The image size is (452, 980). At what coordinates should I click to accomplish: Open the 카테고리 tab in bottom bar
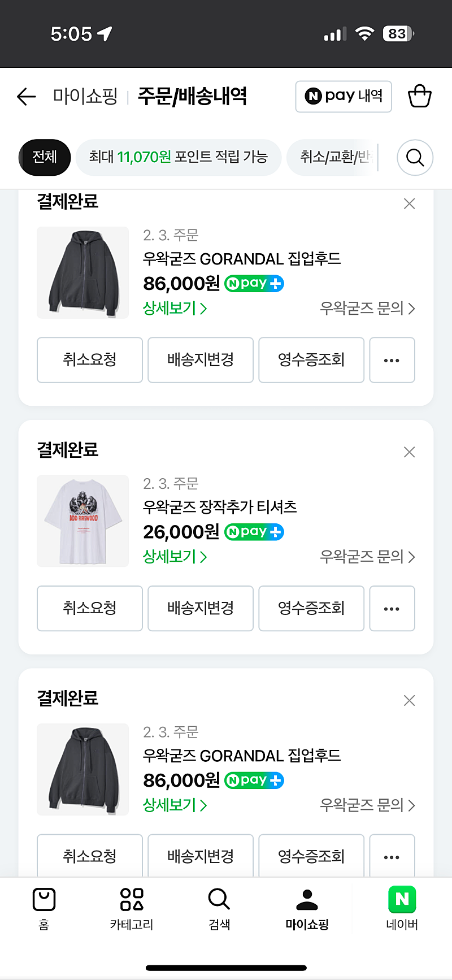[x=132, y=907]
